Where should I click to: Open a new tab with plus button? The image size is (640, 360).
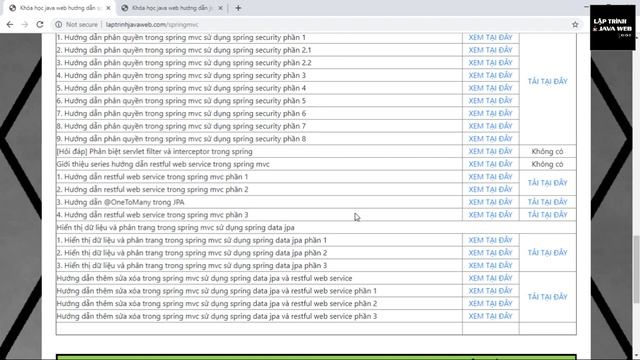pyautogui.click(x=238, y=8)
